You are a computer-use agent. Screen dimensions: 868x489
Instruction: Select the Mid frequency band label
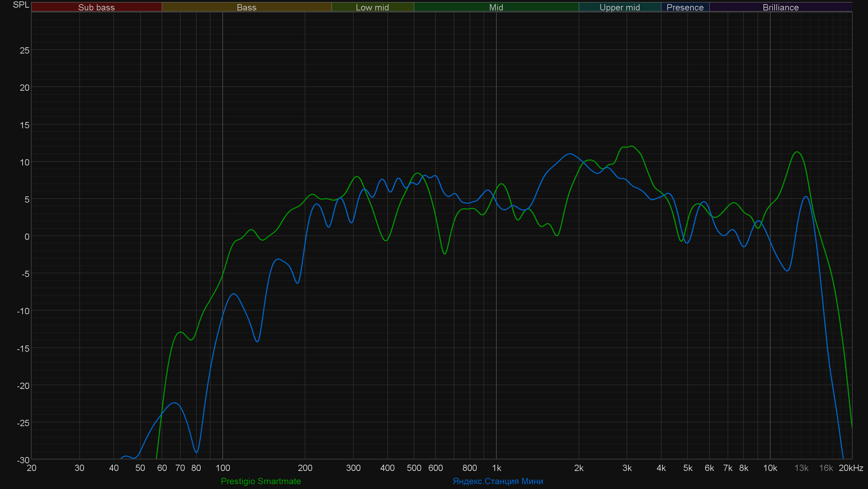(x=496, y=7)
